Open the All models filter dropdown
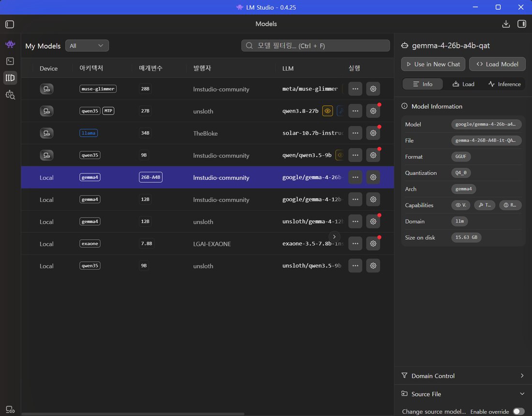Image resolution: width=532 pixels, height=416 pixels. tap(87, 46)
